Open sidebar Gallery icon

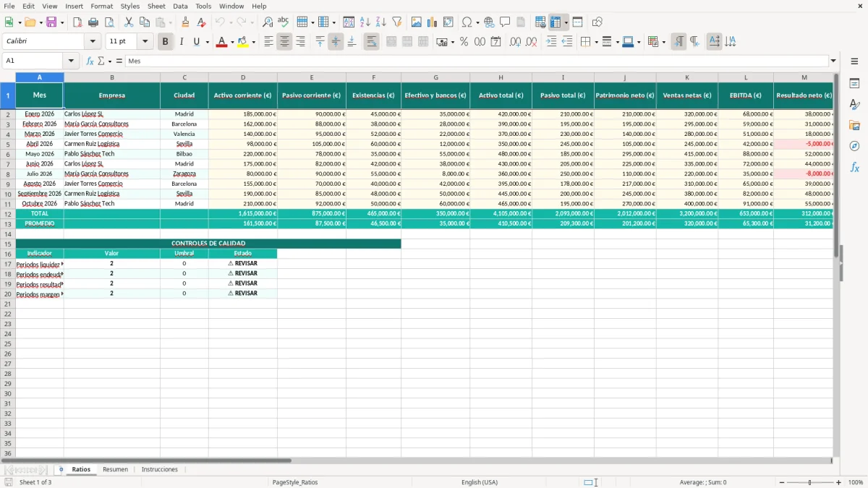click(x=855, y=125)
